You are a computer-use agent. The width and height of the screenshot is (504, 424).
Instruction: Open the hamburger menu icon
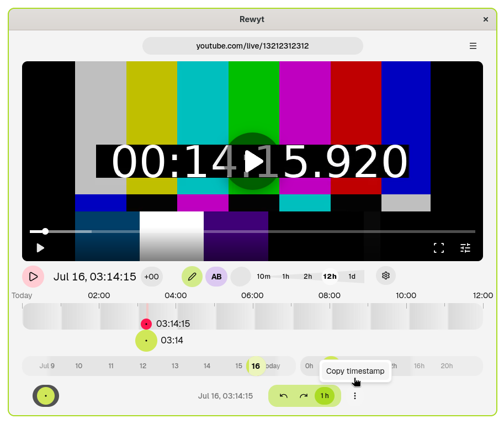[473, 46]
